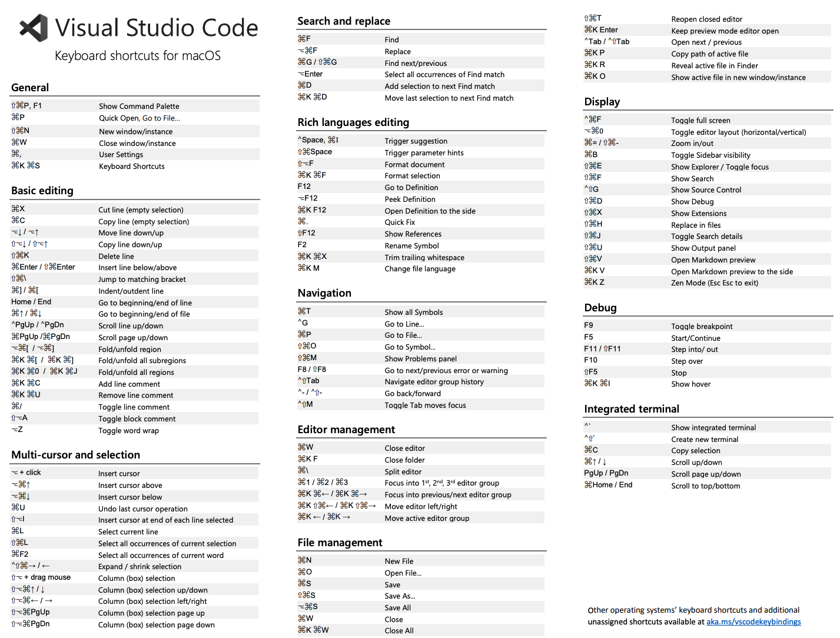Viewport: 840px width, 638px height.
Task: Click 'Toggle Sidebar visibility' text
Action: pyautogui.click(x=710, y=155)
